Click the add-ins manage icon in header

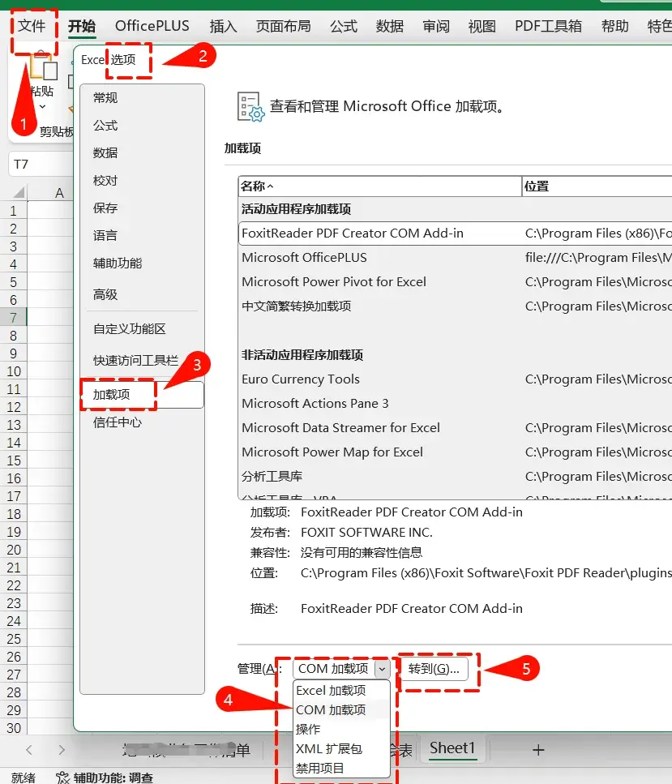point(250,106)
